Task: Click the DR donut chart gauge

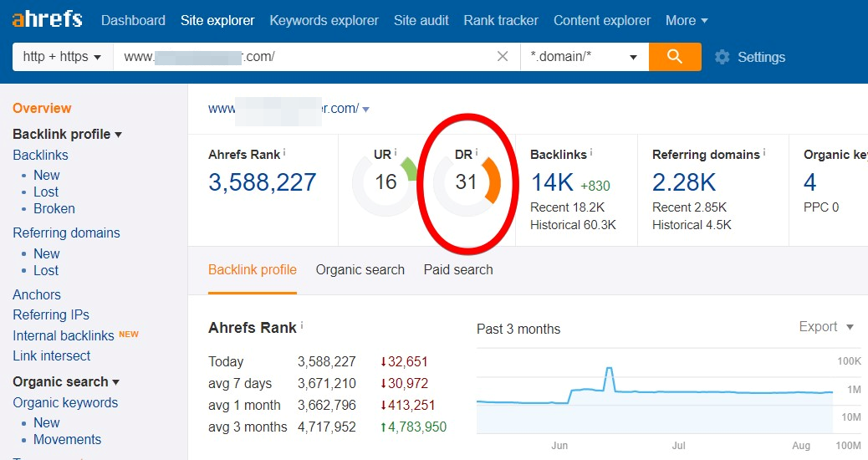Action: pos(466,182)
